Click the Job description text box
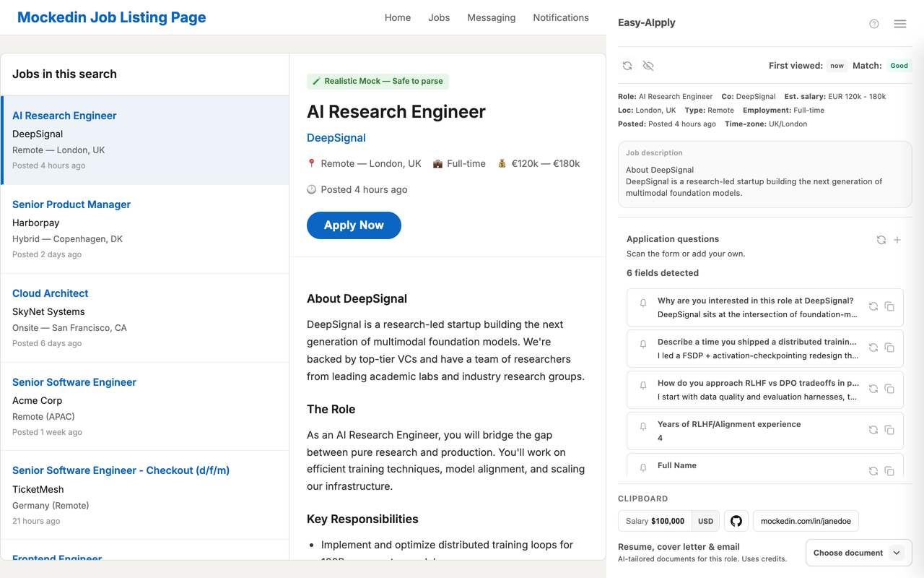 (764, 175)
